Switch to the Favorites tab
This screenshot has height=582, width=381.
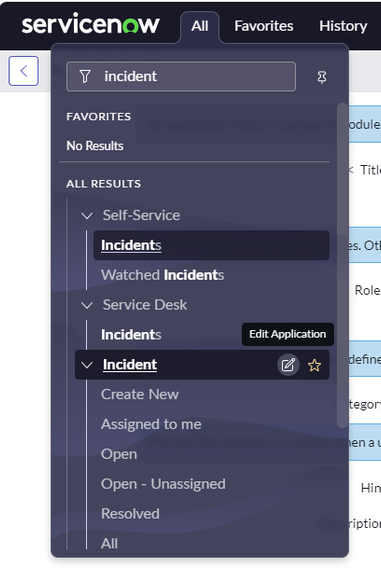point(264,26)
